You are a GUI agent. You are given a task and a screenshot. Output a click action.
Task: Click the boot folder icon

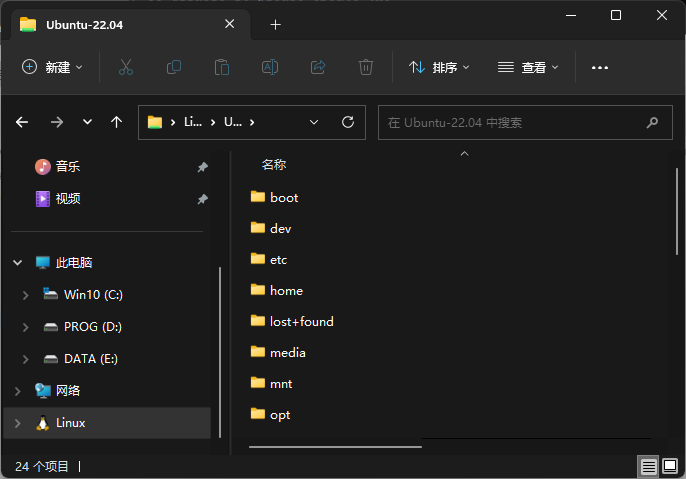tap(258, 197)
